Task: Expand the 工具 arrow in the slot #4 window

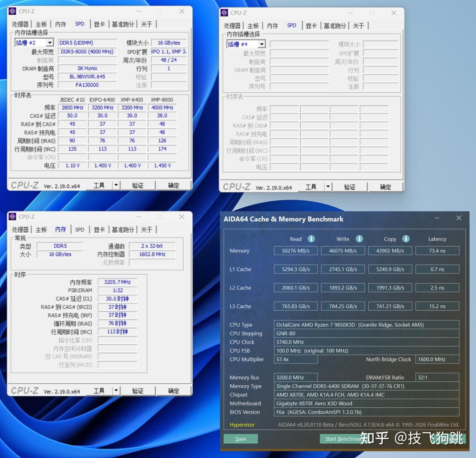Action: pos(328,187)
